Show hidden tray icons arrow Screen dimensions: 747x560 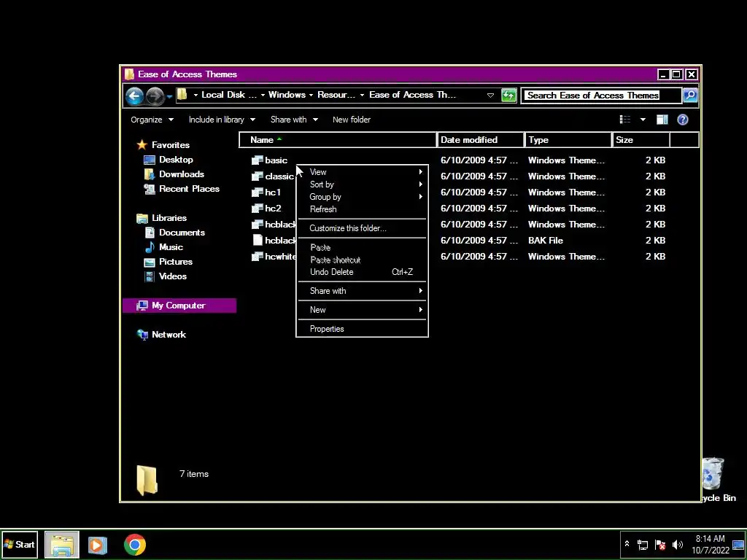point(627,544)
